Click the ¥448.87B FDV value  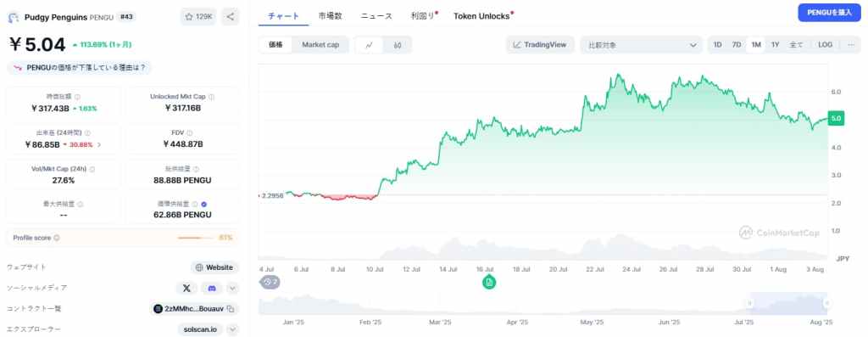[183, 144]
